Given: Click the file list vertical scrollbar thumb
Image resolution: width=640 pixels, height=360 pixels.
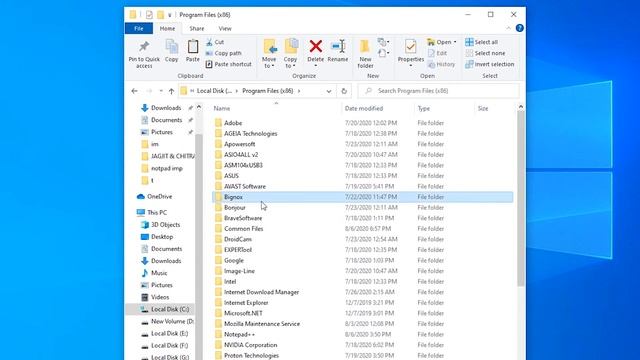Looking at the screenshot, I should pos(521,198).
